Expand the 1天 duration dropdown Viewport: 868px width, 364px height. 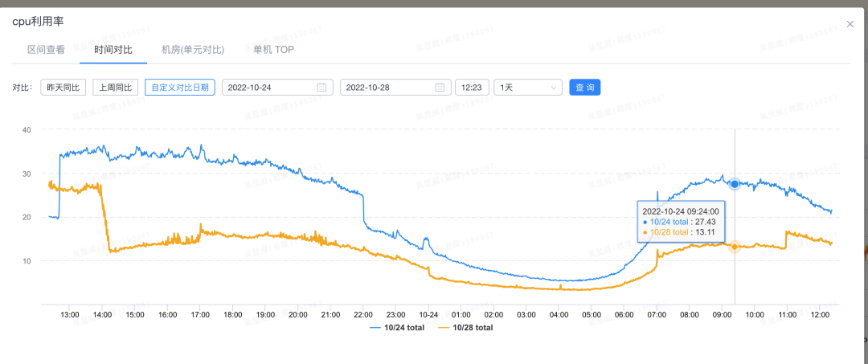click(x=527, y=88)
